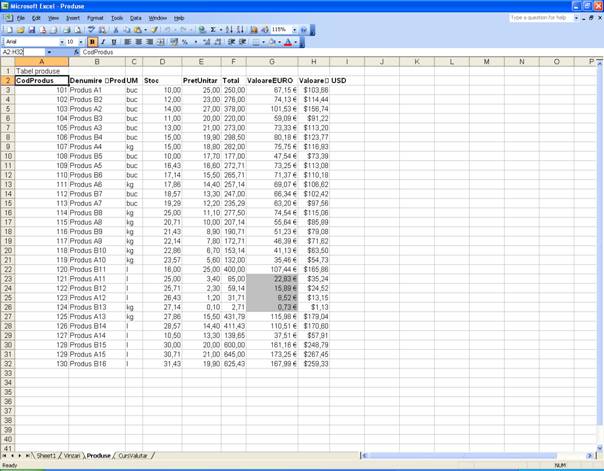
Task: Click the Print icon in the toolbar
Action: pos(66,30)
